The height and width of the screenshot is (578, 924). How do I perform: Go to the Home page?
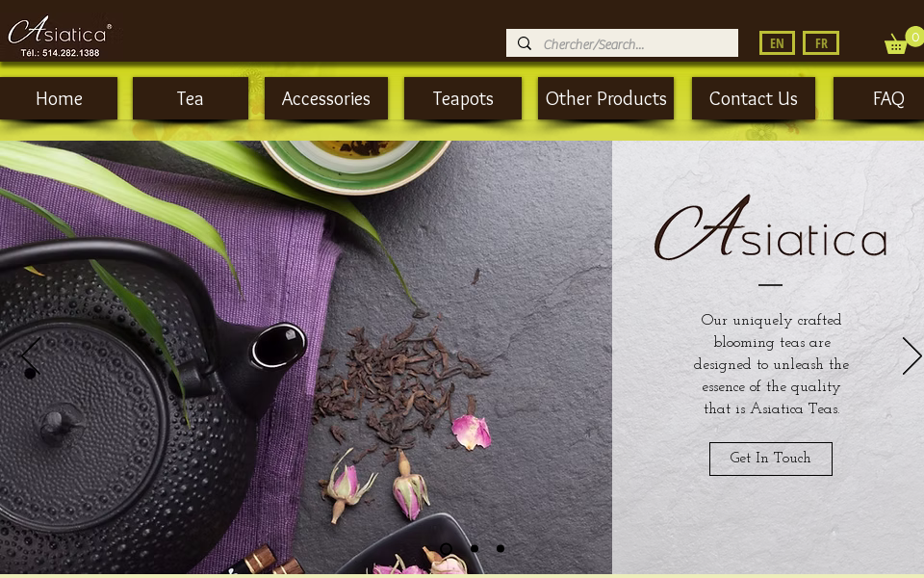(x=59, y=98)
